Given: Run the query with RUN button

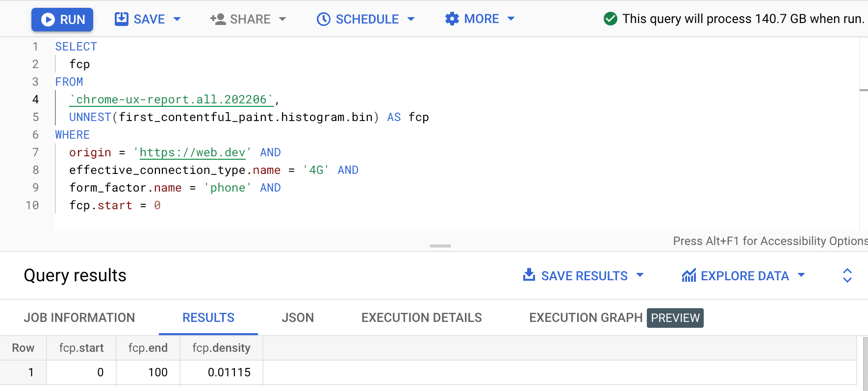Looking at the screenshot, I should point(62,20).
